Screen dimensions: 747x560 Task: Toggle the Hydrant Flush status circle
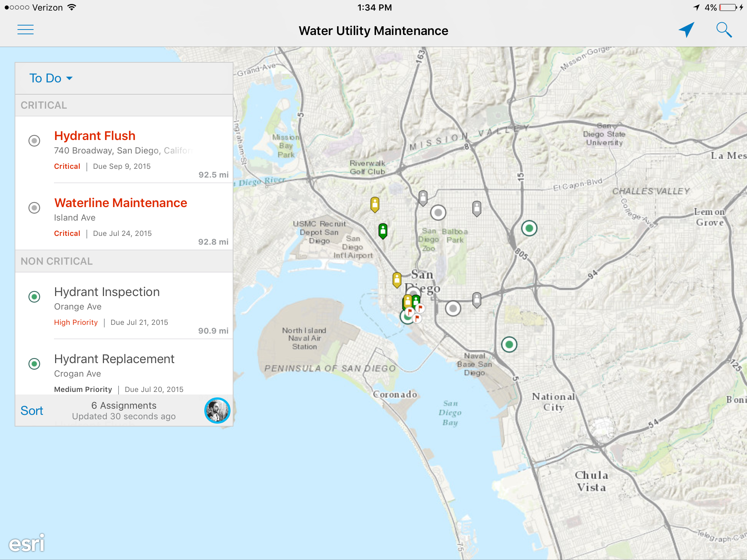coord(34,140)
